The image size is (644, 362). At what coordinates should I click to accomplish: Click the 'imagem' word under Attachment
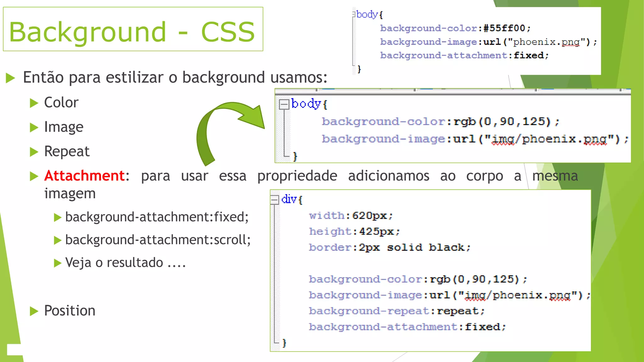[x=70, y=194]
